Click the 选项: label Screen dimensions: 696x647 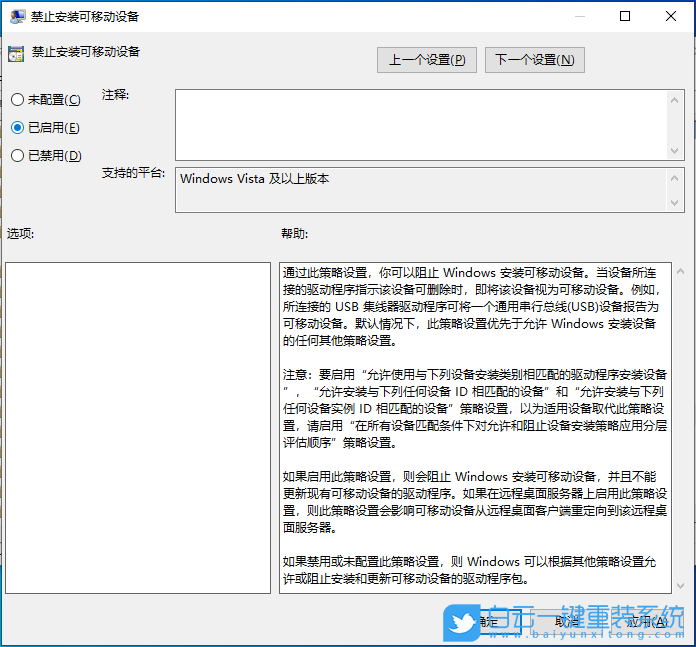20,233
